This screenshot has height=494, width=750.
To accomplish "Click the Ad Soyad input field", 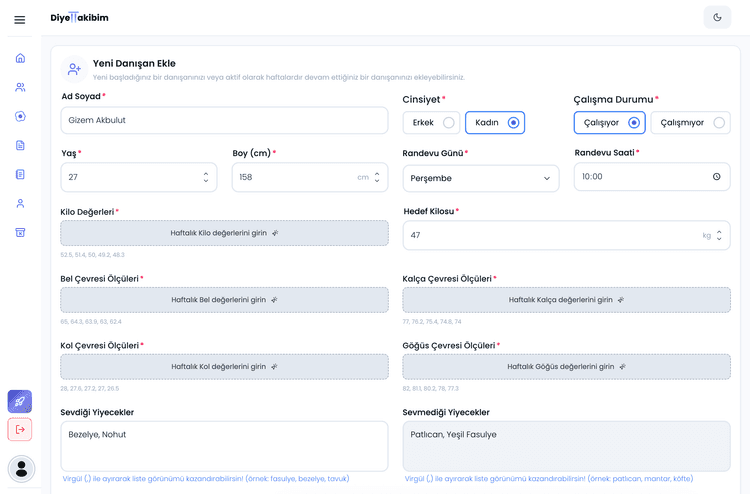I will [224, 120].
